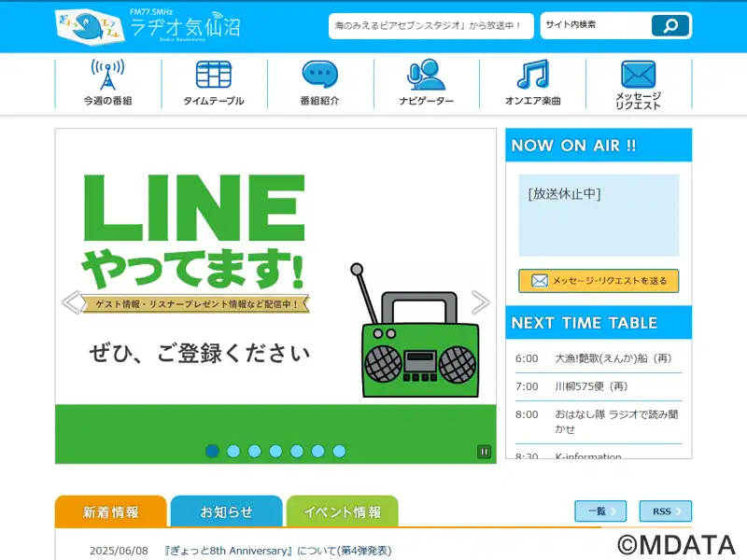This screenshot has height=560, width=747.
Task: Click the magnifier search button
Action: coord(670,26)
